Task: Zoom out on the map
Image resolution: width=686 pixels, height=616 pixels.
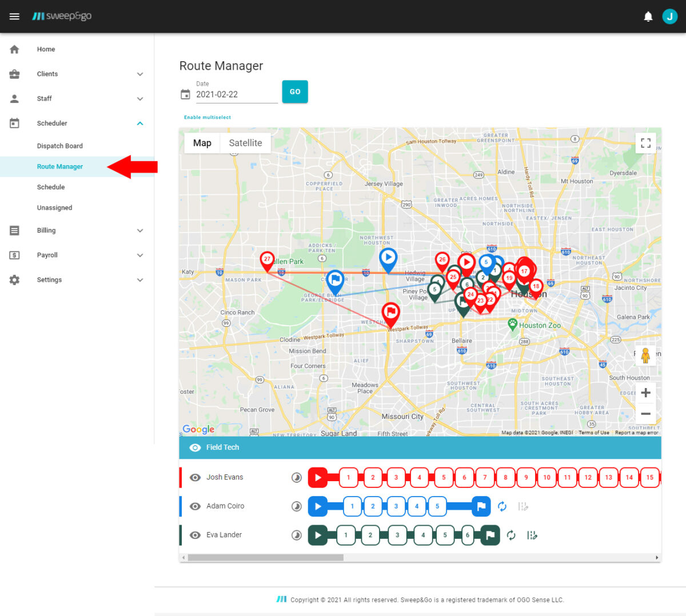Action: tap(645, 414)
